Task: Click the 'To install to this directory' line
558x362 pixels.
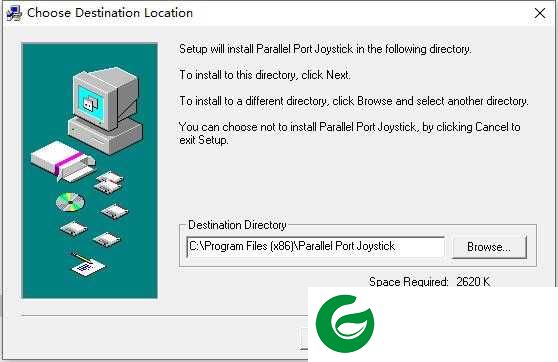Action: coord(265,75)
